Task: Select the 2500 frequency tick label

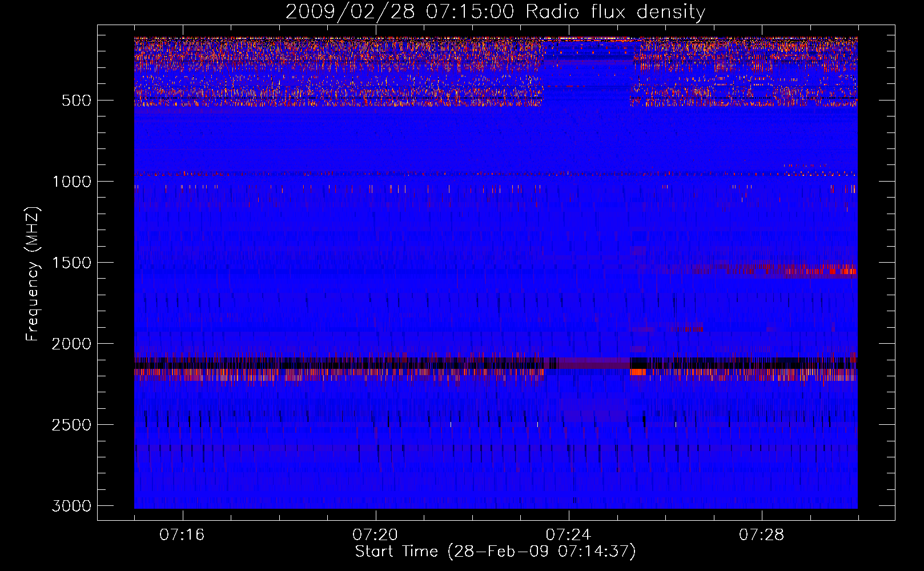Action: pos(71,425)
